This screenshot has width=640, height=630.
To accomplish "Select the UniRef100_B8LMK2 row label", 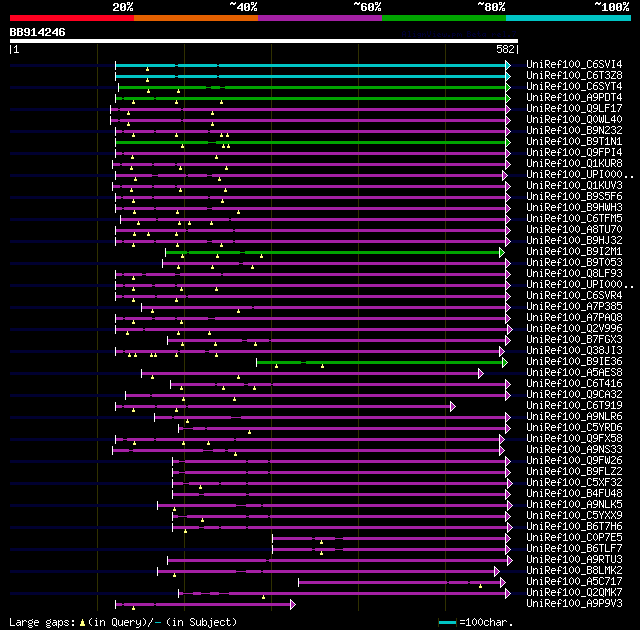I will (574, 571).
